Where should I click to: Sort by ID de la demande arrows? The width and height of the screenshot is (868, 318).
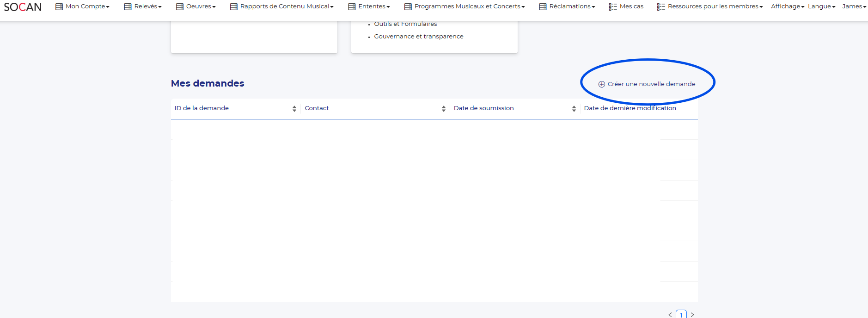click(x=294, y=109)
